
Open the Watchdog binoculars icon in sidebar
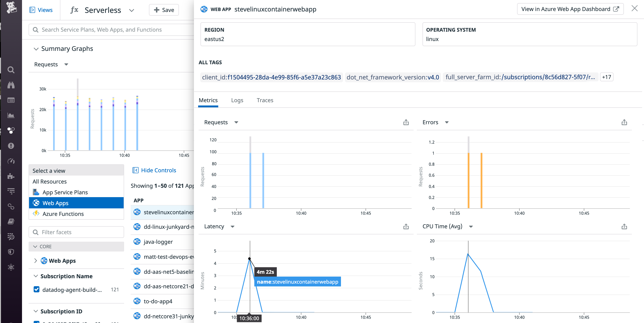pos(11,85)
